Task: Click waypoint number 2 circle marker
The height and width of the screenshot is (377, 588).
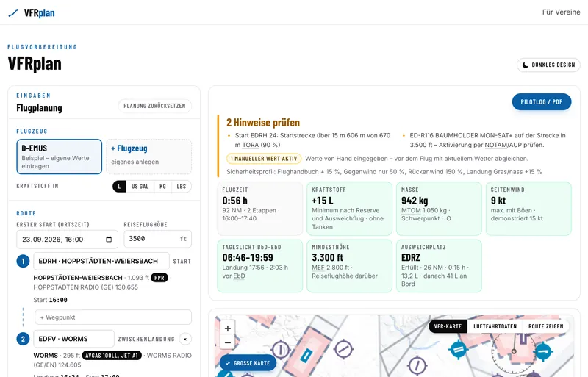Action: pos(23,339)
